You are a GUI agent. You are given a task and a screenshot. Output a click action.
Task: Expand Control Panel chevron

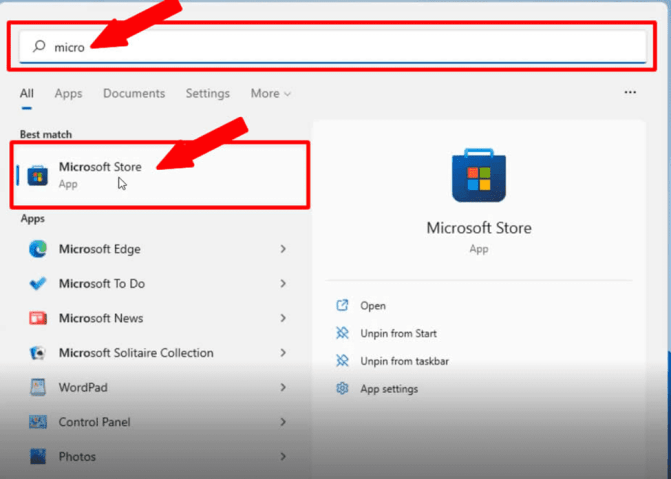click(283, 422)
